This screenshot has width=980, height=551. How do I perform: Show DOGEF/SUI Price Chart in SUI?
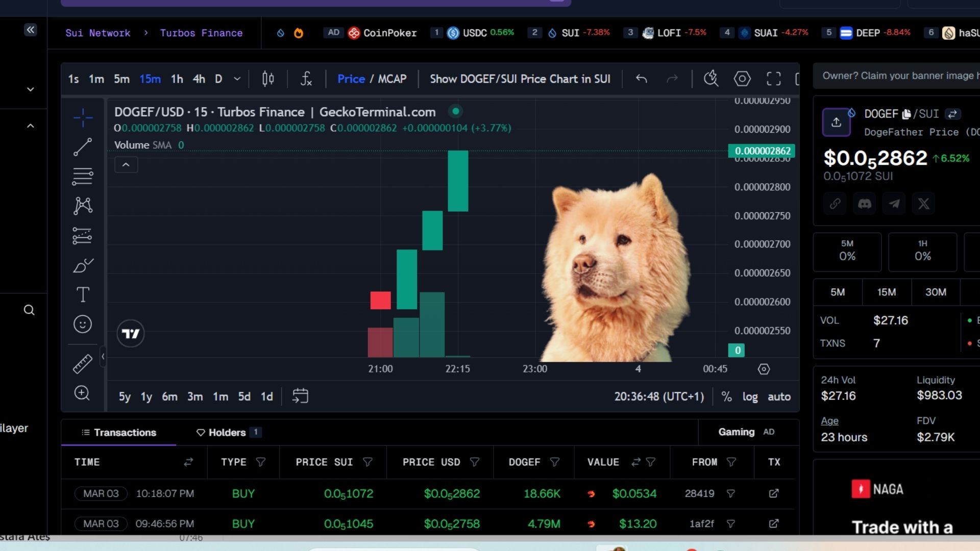coord(520,79)
